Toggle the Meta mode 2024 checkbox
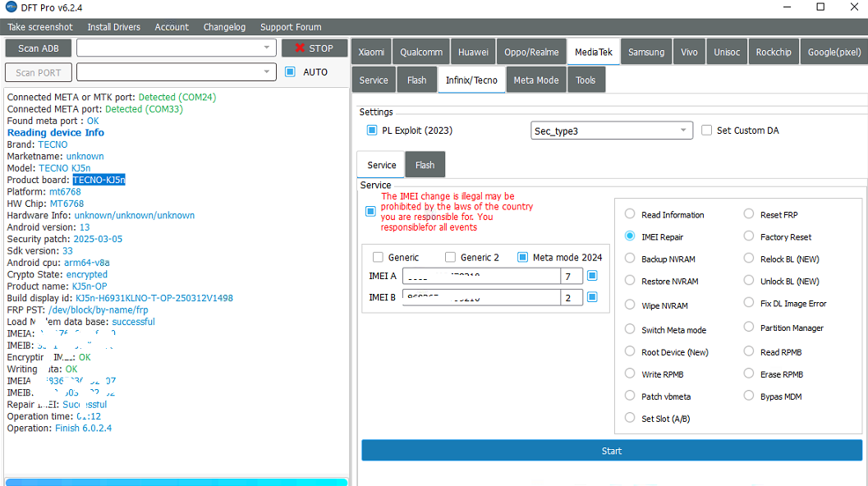The width and height of the screenshot is (868, 486). [x=522, y=257]
